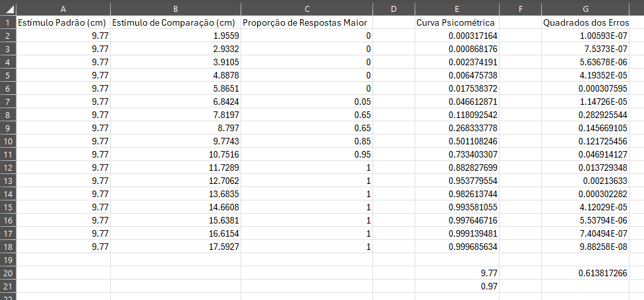Select cell with value 9.88258E-08

[x=585, y=247]
